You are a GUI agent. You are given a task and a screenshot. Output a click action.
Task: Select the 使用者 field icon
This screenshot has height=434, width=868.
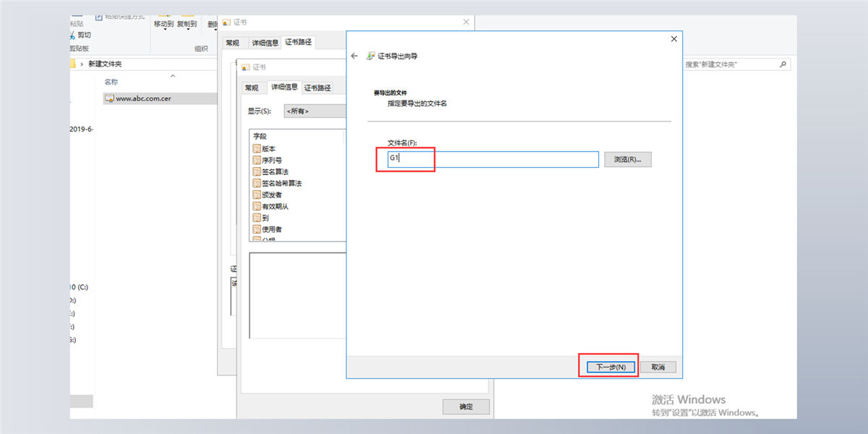[x=257, y=229]
